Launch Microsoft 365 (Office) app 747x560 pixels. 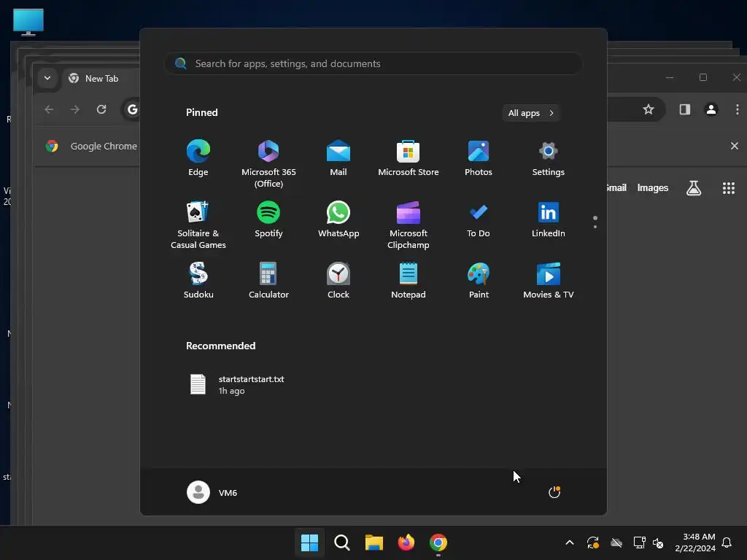click(x=268, y=164)
